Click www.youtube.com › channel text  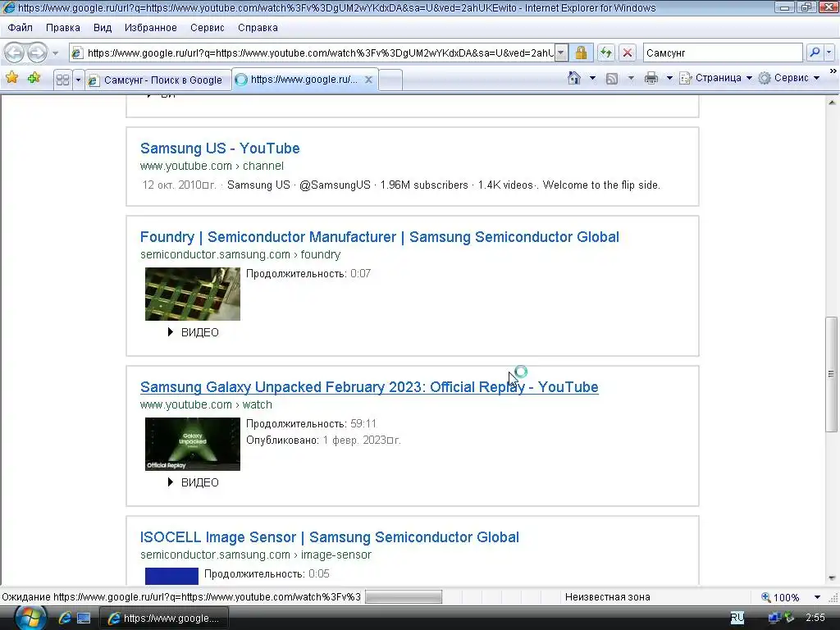coord(212,166)
